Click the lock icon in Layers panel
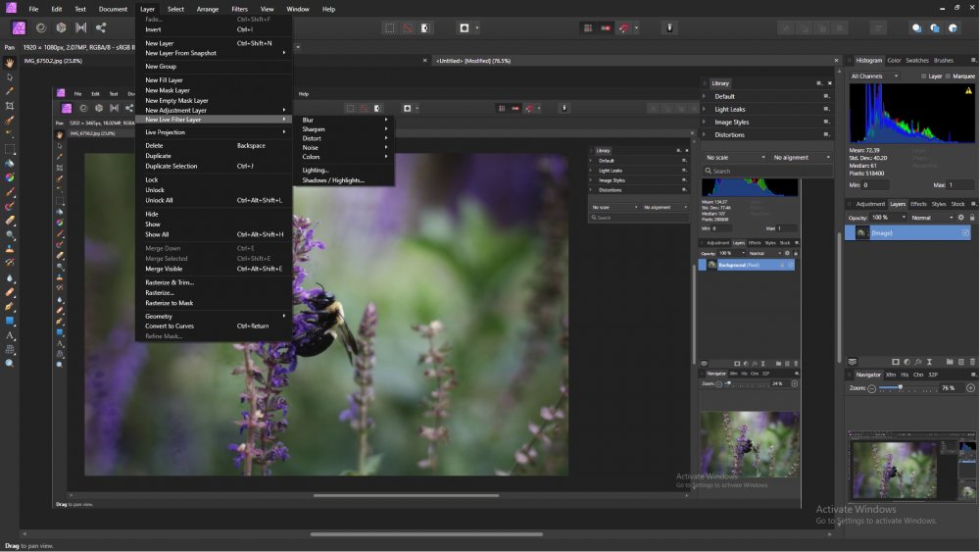 (973, 217)
